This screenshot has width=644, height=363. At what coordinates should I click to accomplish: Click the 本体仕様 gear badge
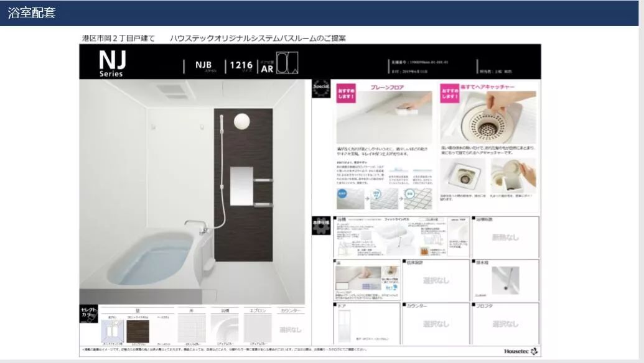[x=321, y=226]
